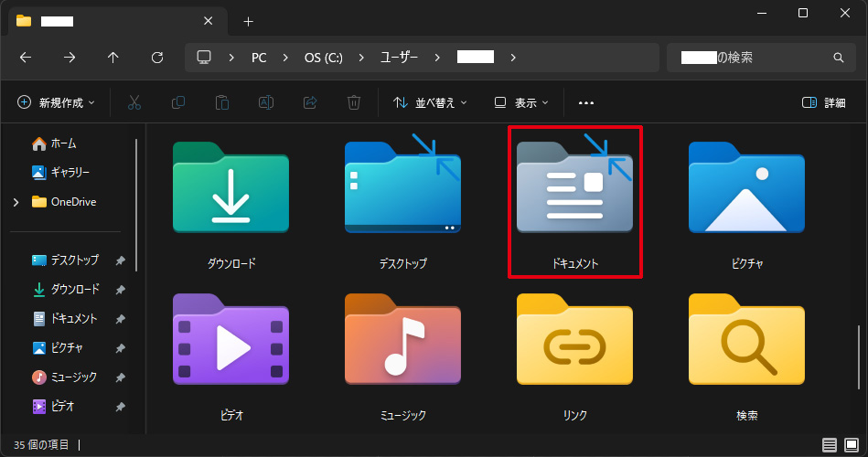The height and width of the screenshot is (457, 868).
Task: Expand chevron after PC in address bar
Action: point(285,58)
